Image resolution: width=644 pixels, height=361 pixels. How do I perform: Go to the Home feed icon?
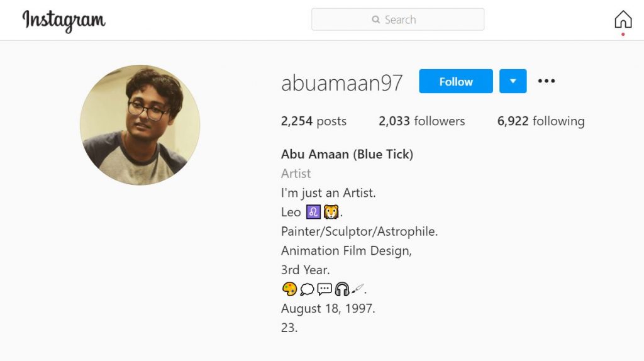click(623, 19)
